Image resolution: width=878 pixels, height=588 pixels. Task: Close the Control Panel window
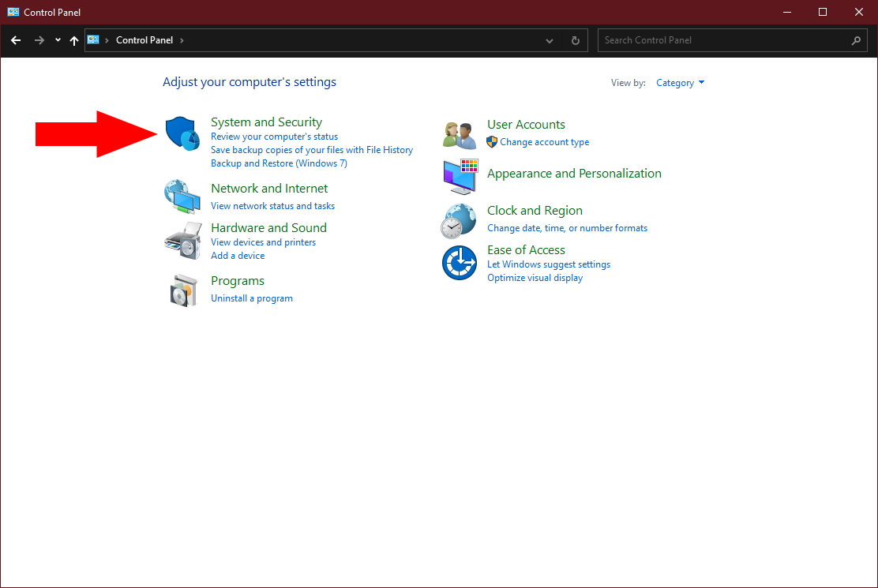858,12
